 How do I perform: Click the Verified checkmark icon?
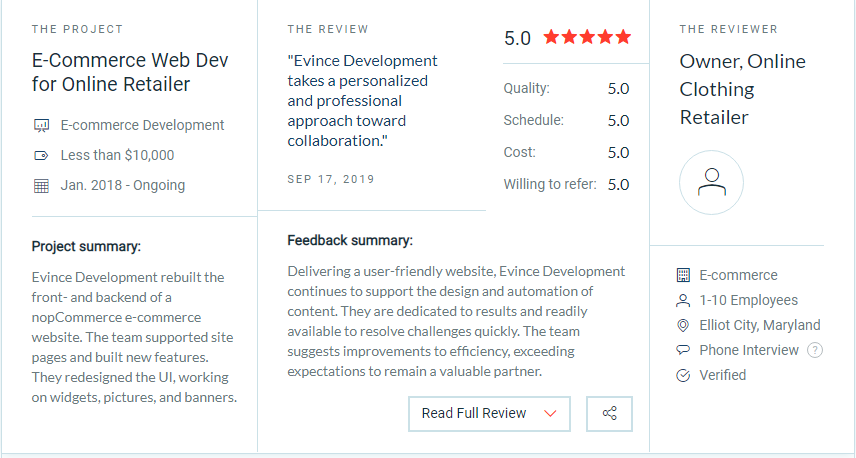pyautogui.click(x=683, y=376)
